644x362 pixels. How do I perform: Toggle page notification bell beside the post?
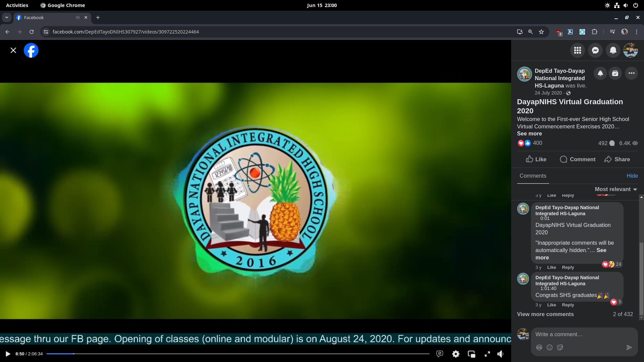(x=600, y=73)
